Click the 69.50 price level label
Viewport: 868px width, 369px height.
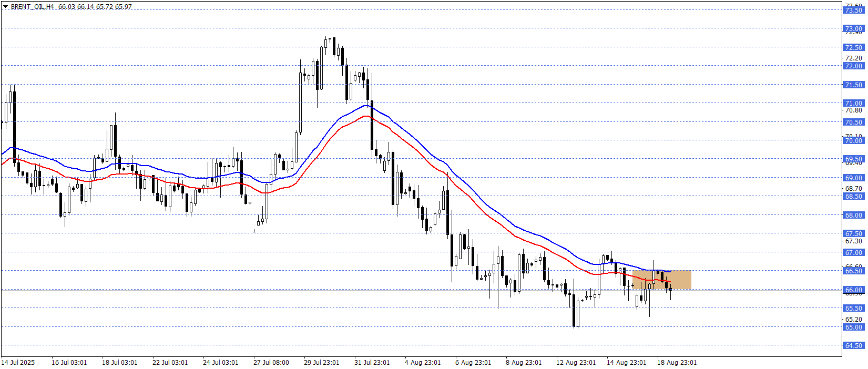tap(853, 159)
